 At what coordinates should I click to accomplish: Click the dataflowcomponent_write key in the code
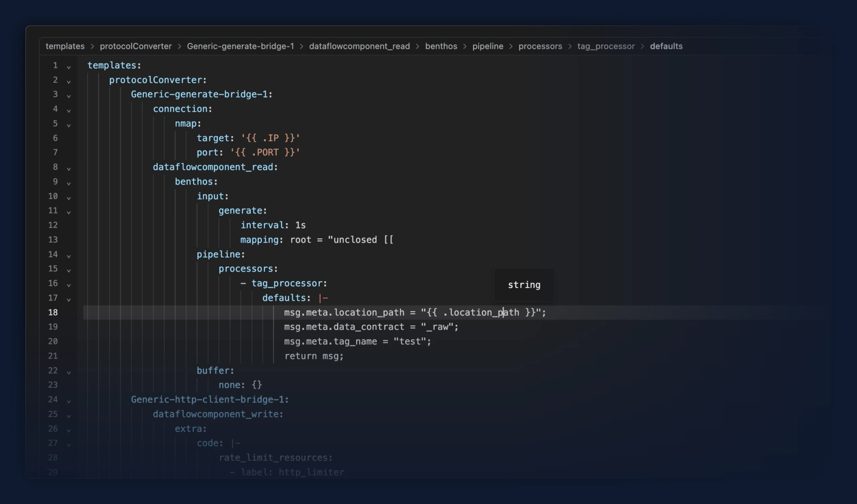coord(216,414)
